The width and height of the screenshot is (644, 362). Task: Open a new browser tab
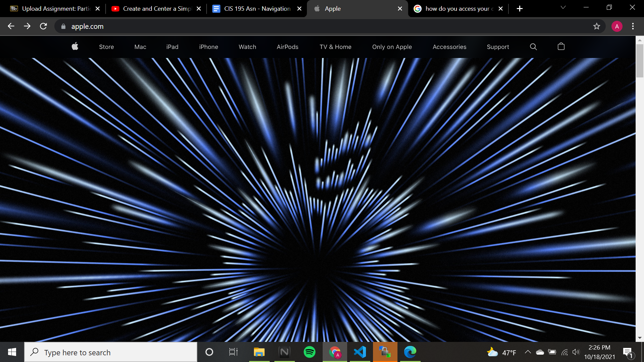pos(520,9)
